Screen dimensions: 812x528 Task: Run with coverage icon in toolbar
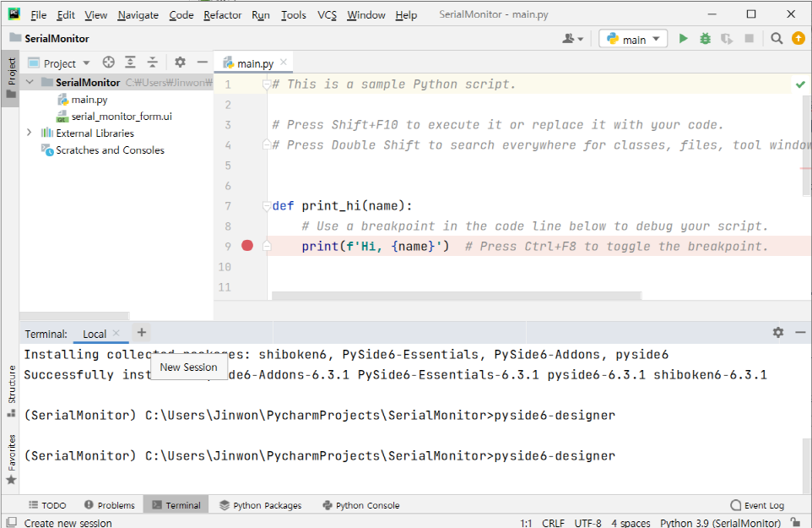(x=727, y=38)
